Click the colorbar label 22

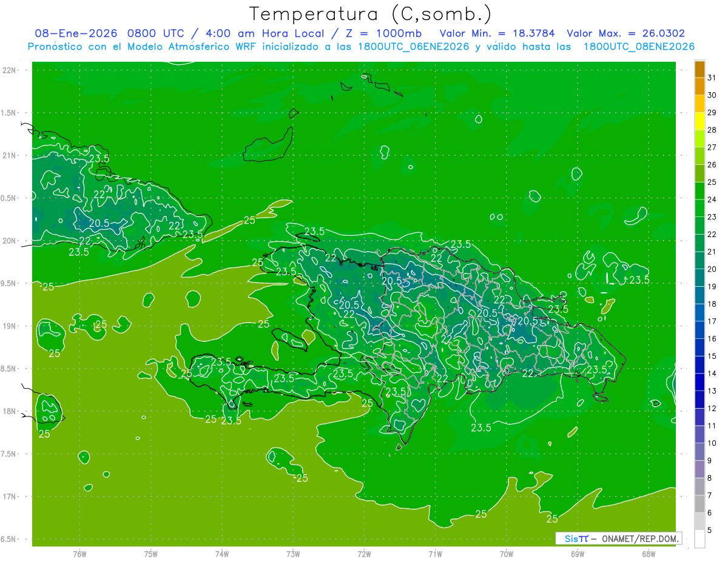712,234
